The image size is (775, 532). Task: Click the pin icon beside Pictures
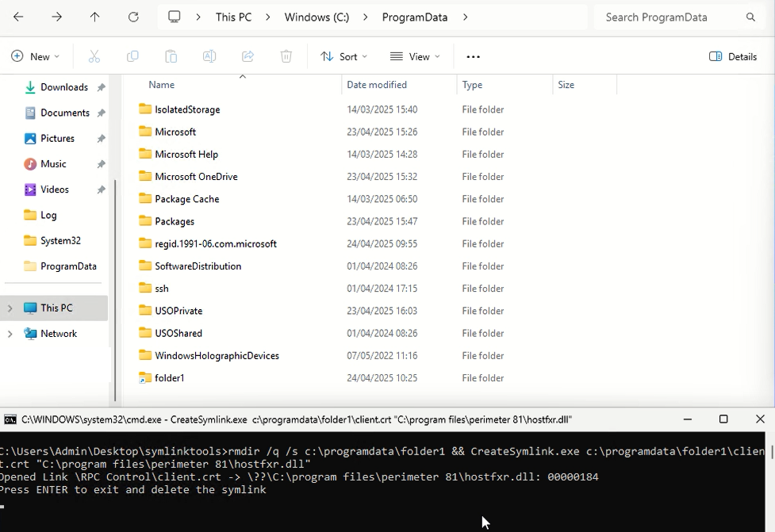click(x=102, y=139)
